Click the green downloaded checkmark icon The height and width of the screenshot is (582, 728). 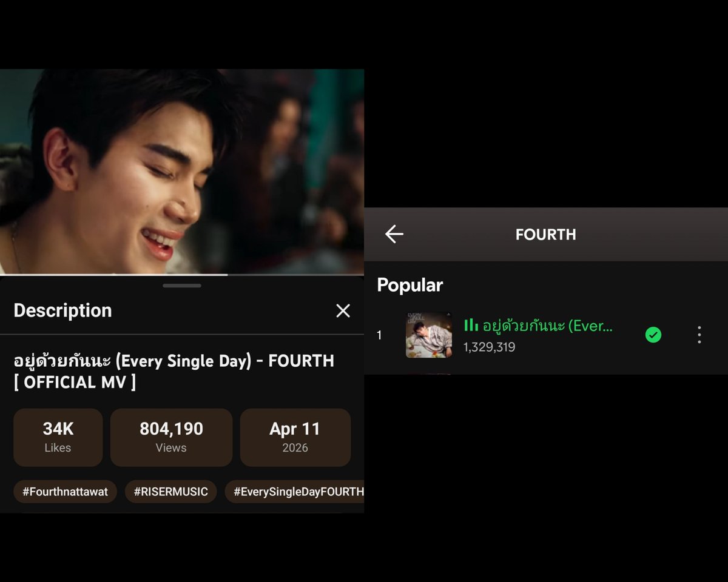(x=653, y=335)
